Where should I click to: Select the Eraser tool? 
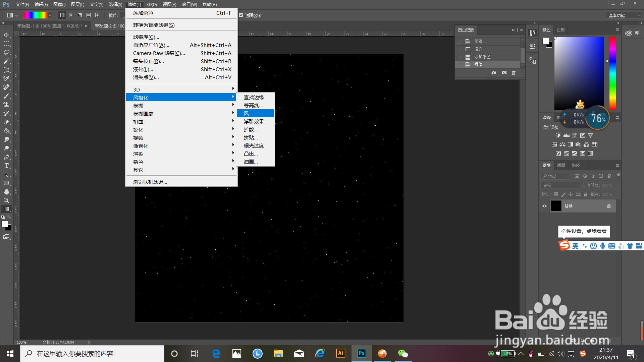click(x=6, y=122)
